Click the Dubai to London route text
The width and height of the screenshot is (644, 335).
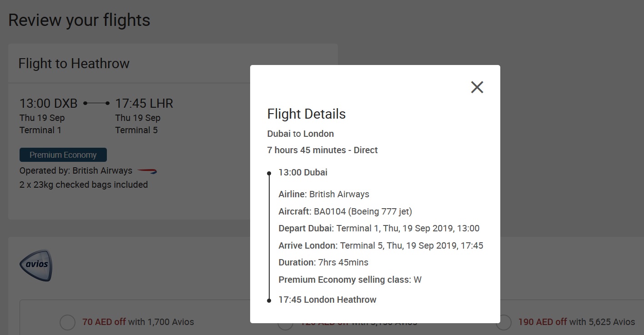point(301,134)
